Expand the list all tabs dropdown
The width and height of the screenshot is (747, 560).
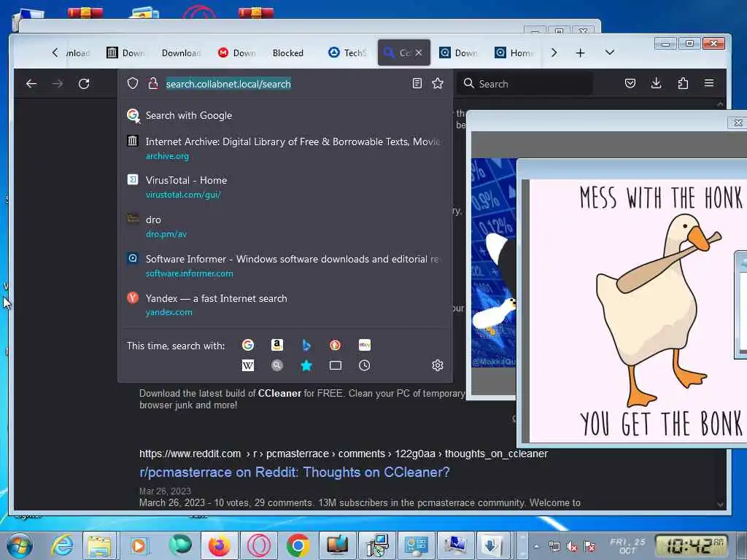(x=610, y=52)
